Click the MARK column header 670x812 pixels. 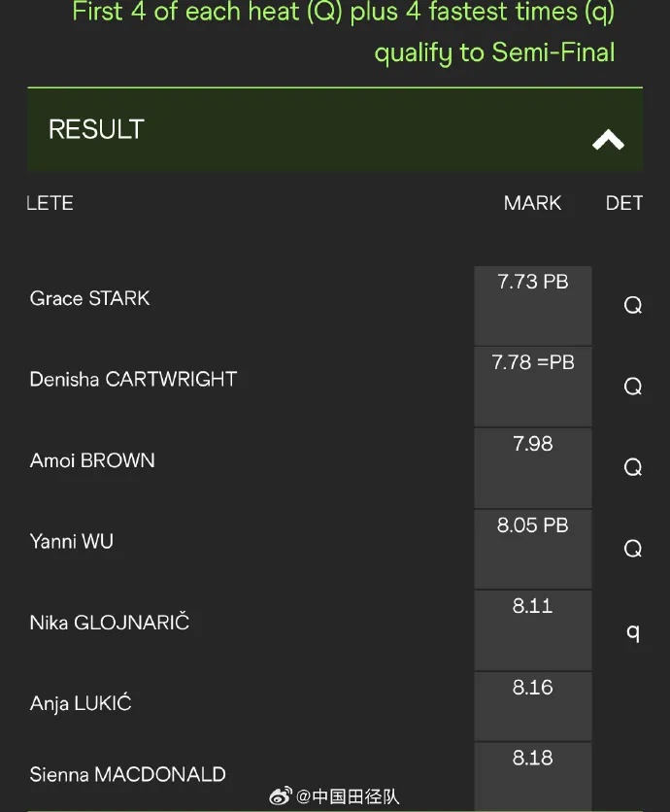pos(532,203)
